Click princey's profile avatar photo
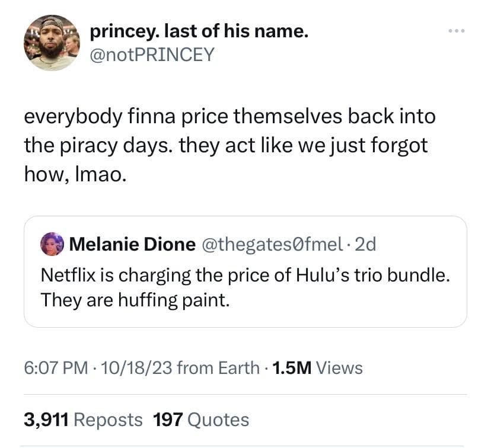The image size is (491, 448). pos(52,43)
